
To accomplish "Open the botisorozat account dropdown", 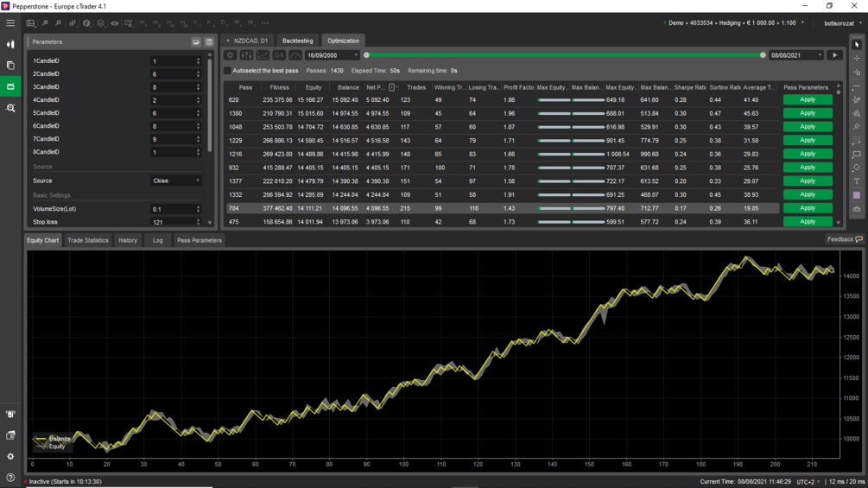I will click(843, 23).
